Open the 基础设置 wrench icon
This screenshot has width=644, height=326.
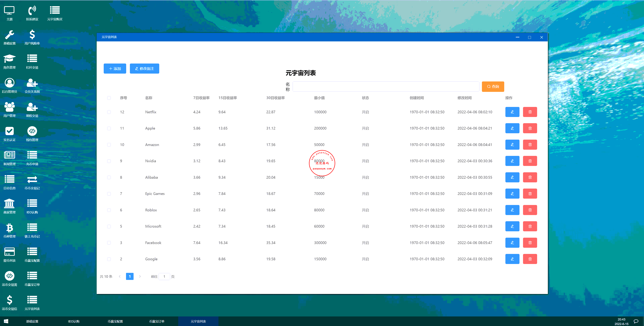coord(10,35)
